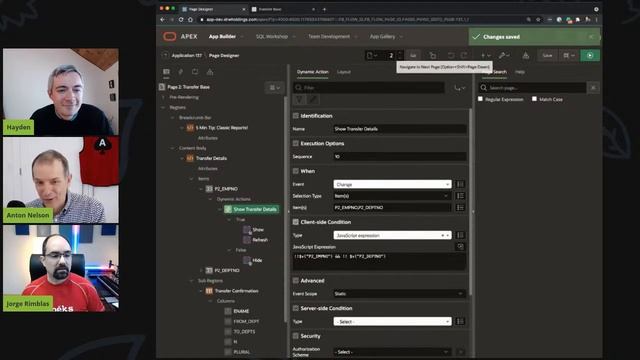Open the JavaScript Expression code editor icon
The image size is (640, 360).
click(460, 247)
